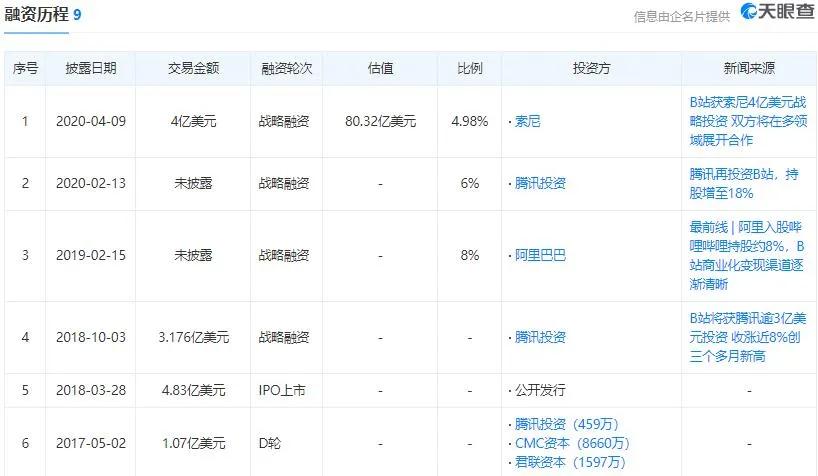
Task: Select the date cell 2020-04-09
Action: 91,121
